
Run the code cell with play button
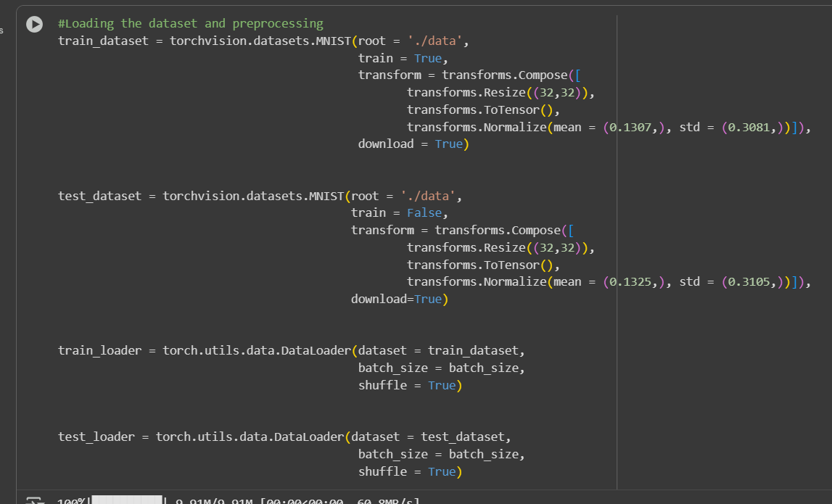click(35, 25)
